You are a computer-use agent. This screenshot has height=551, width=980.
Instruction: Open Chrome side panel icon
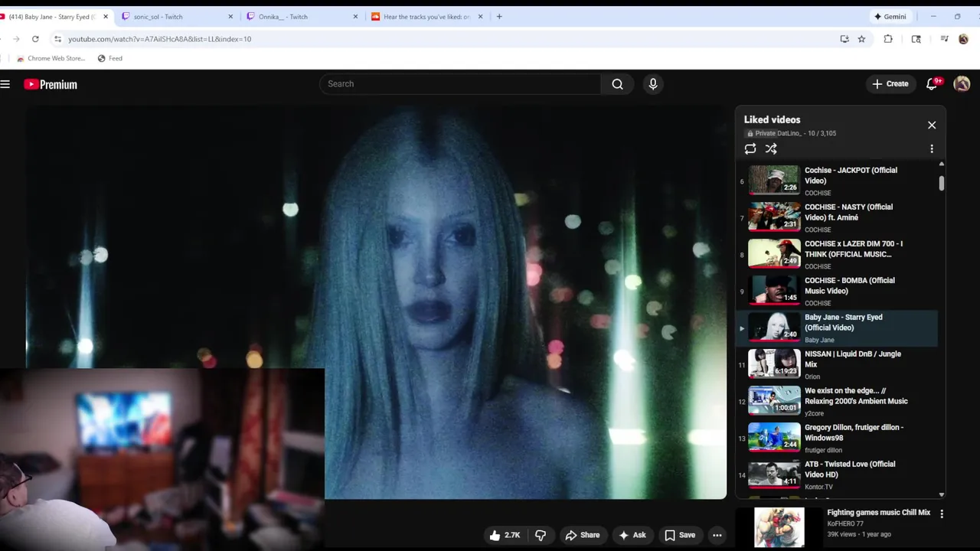coord(916,39)
